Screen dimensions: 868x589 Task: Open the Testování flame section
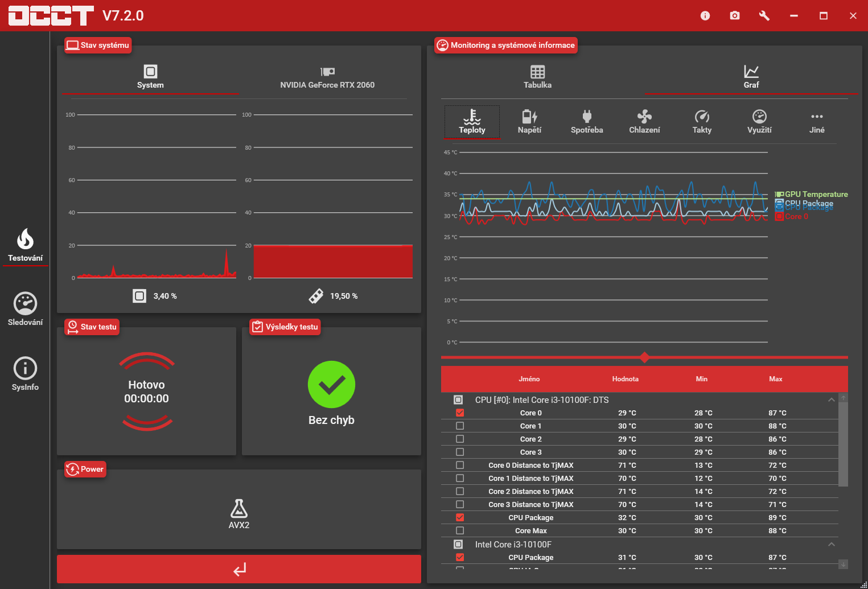point(25,246)
